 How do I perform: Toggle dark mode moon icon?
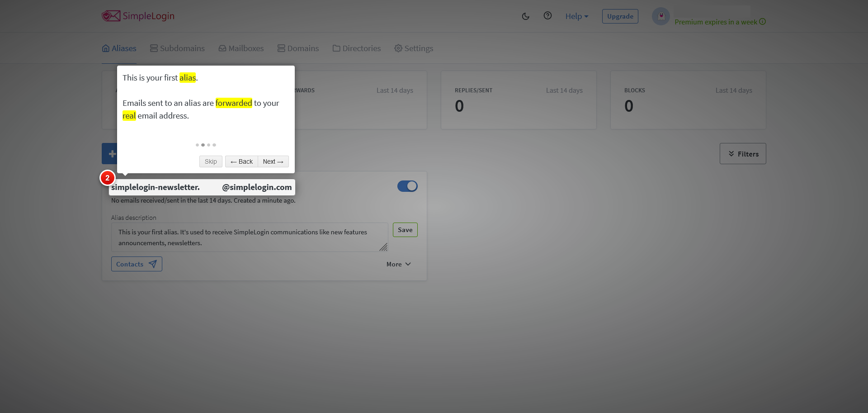525,16
